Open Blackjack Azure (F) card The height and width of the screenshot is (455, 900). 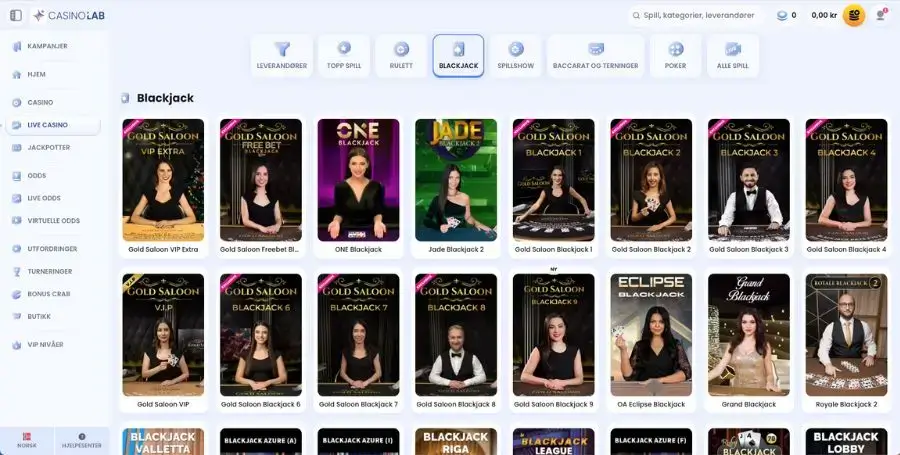tap(651, 441)
